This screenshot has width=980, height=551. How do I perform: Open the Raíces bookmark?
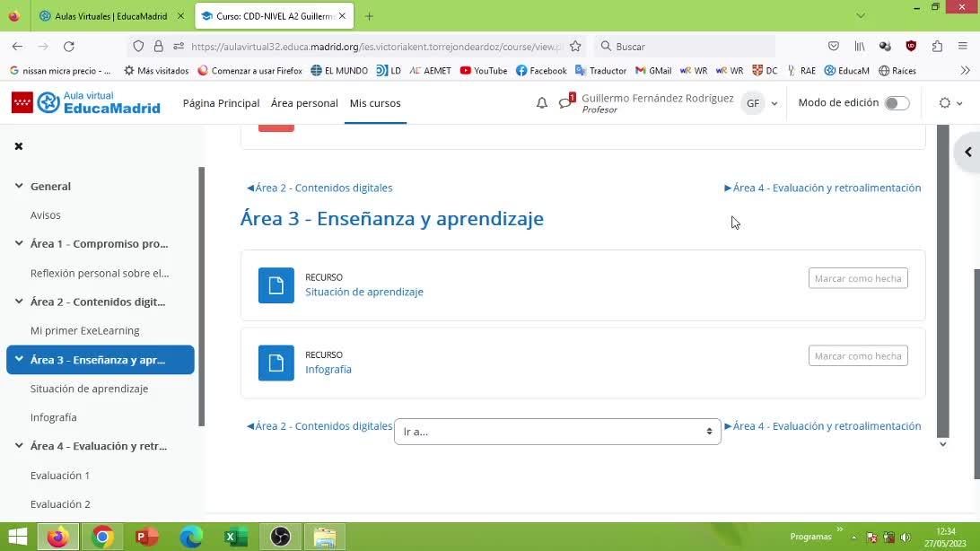[x=897, y=71]
